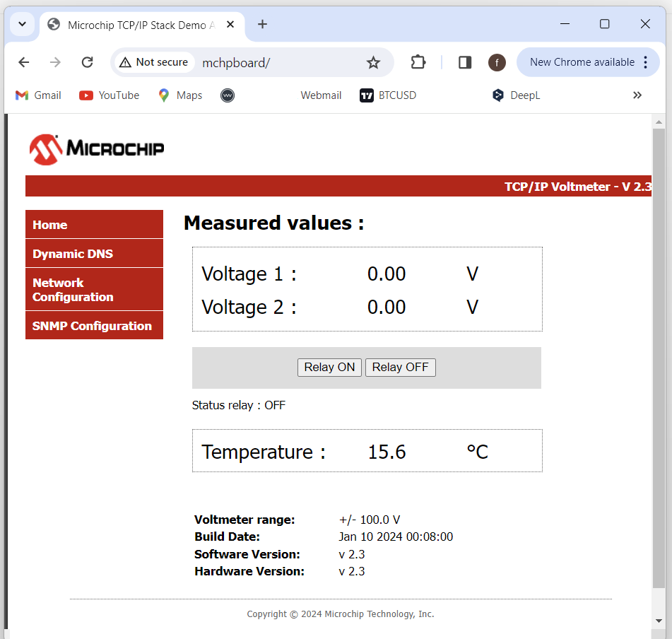Viewport: 672px width, 639px height.
Task: Click the Hardware Version label
Action: point(249,572)
